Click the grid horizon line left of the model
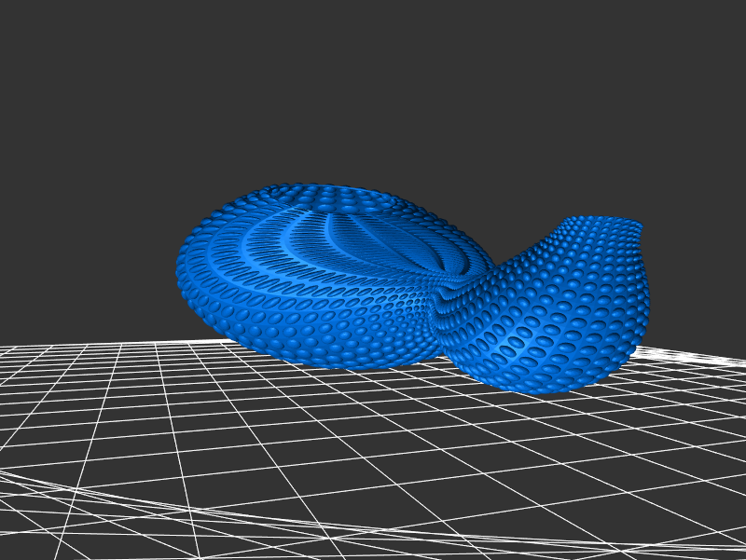The width and height of the screenshot is (746, 560). 93,346
